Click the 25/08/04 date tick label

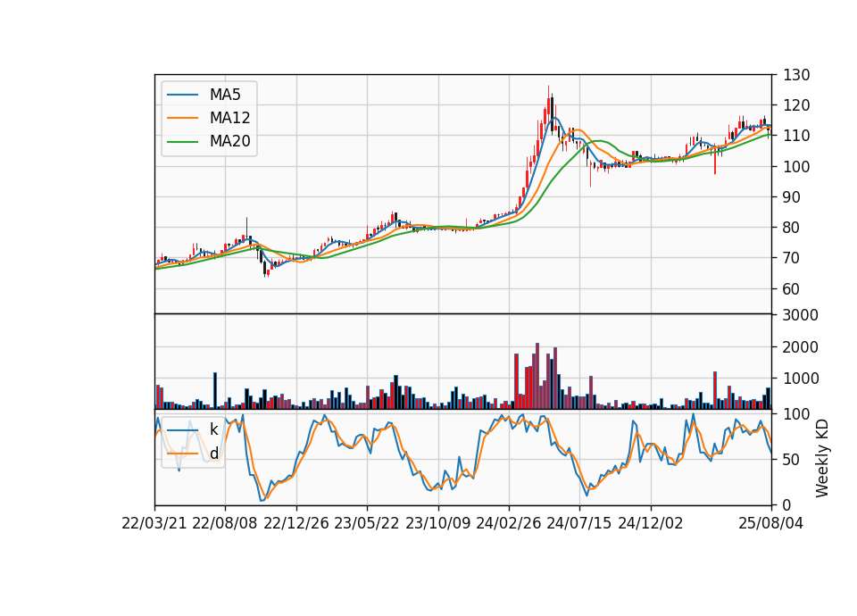[771, 524]
